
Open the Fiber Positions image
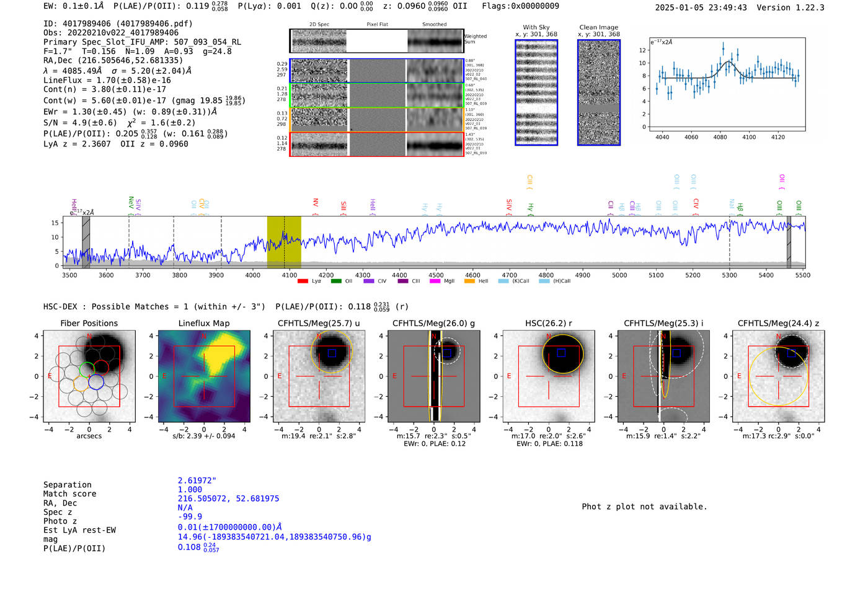(89, 376)
